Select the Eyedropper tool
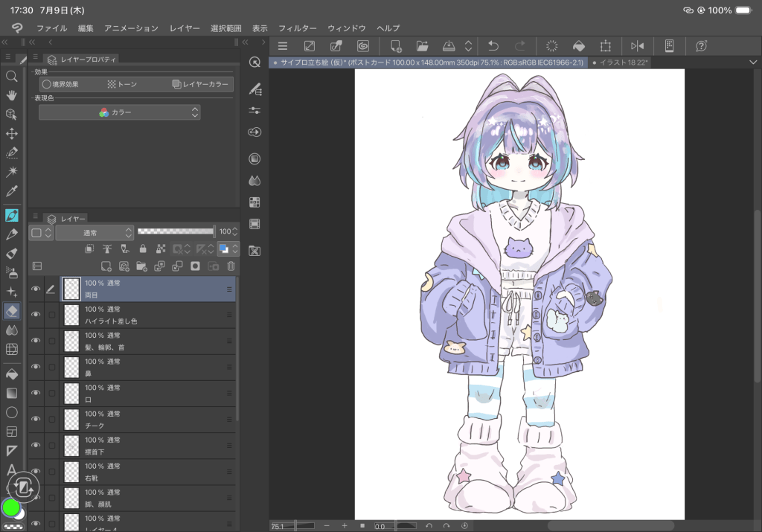Image resolution: width=762 pixels, height=532 pixels. click(12, 190)
